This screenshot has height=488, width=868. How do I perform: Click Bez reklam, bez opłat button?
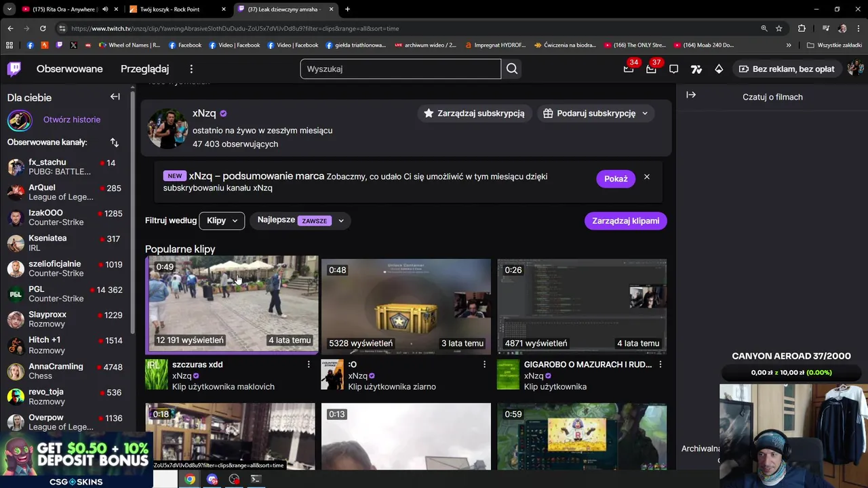[787, 69]
